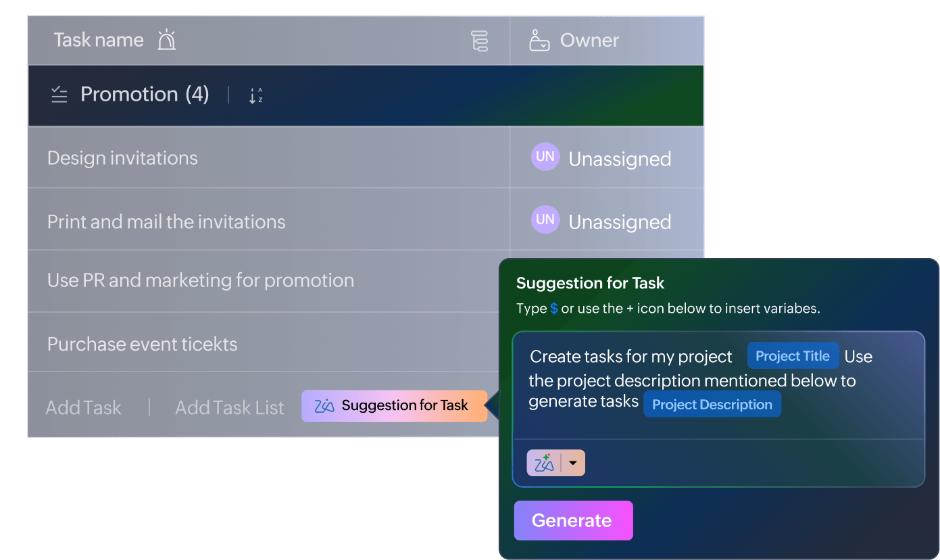The image size is (940, 560).
Task: Click the UN avatar for Design invitations
Action: 545,156
